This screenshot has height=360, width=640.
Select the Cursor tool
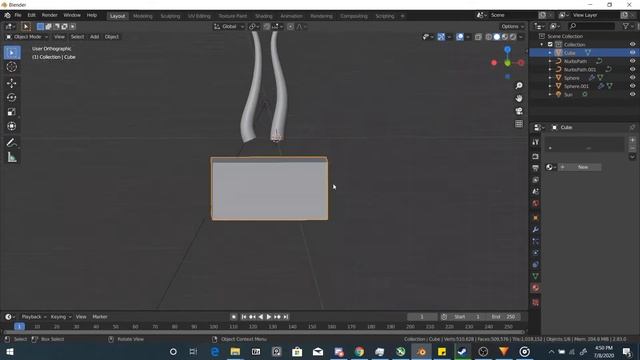12,67
